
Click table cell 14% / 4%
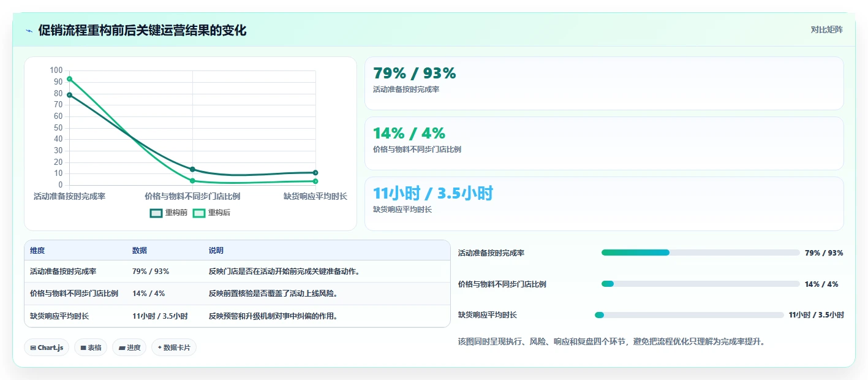pyautogui.click(x=149, y=294)
